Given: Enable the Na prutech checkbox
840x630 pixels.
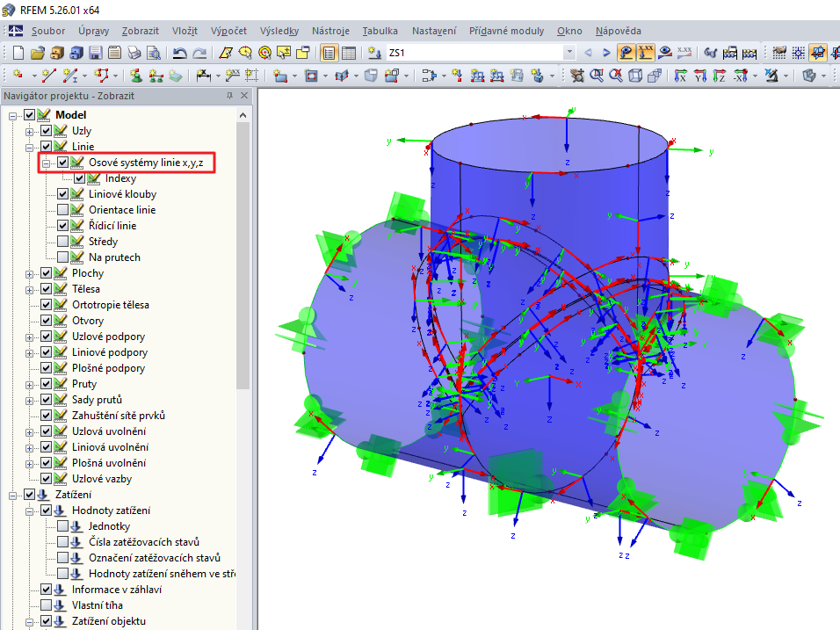Looking at the screenshot, I should [62, 257].
